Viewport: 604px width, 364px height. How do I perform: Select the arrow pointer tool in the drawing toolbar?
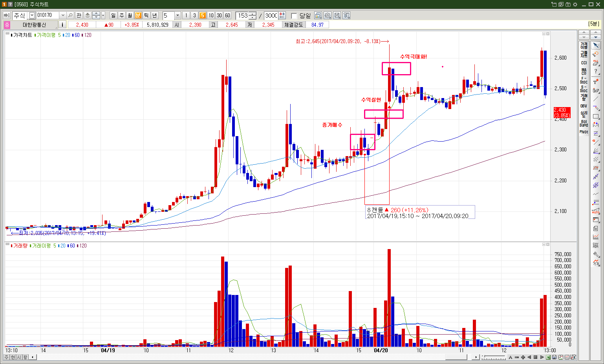(x=596, y=45)
